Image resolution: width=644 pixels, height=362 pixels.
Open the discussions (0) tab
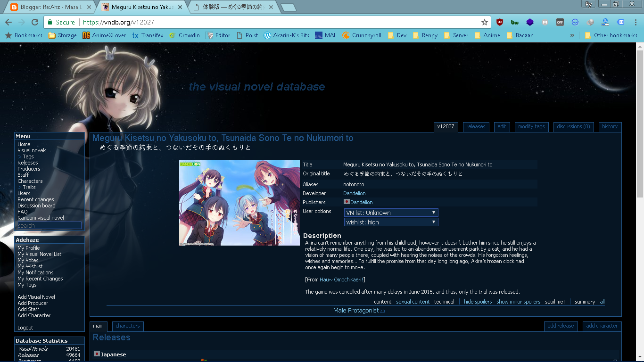pos(573,127)
